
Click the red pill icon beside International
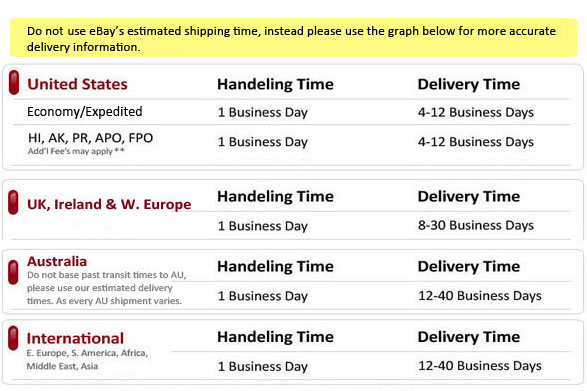pos(13,338)
